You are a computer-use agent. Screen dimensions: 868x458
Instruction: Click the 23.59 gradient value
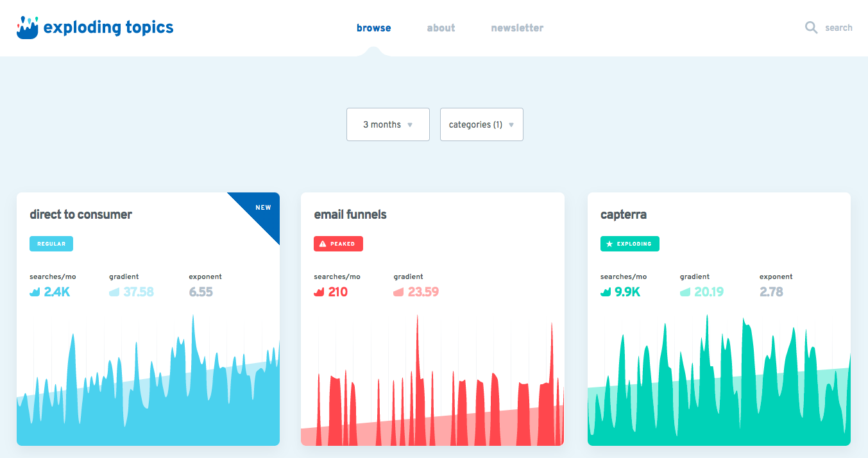point(423,293)
